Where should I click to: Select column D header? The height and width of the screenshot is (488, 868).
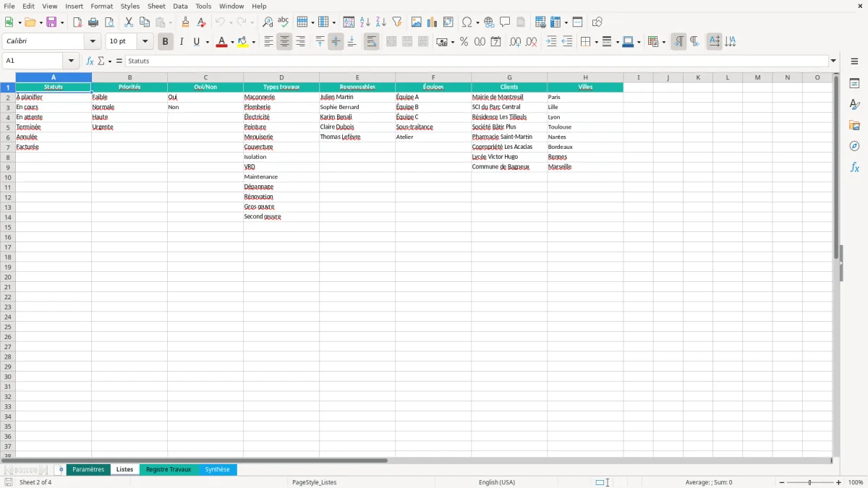tap(281, 77)
